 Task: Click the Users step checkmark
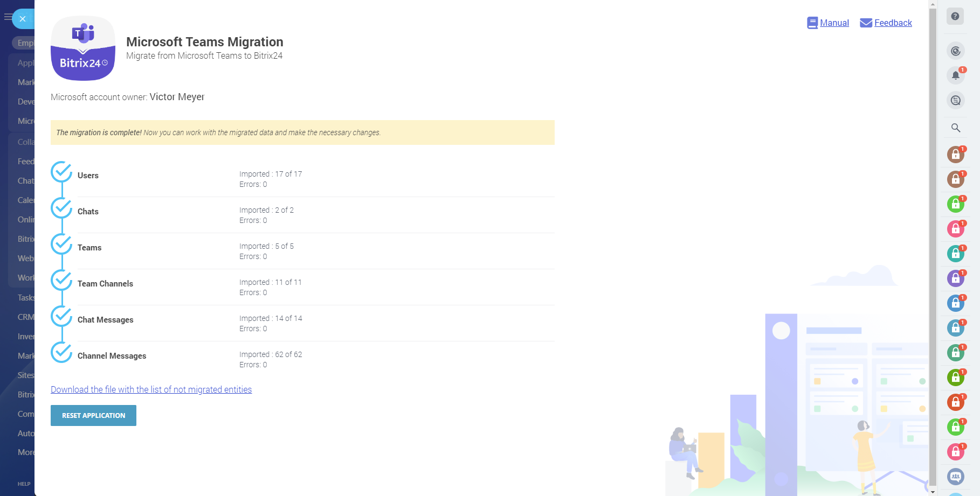point(61,172)
